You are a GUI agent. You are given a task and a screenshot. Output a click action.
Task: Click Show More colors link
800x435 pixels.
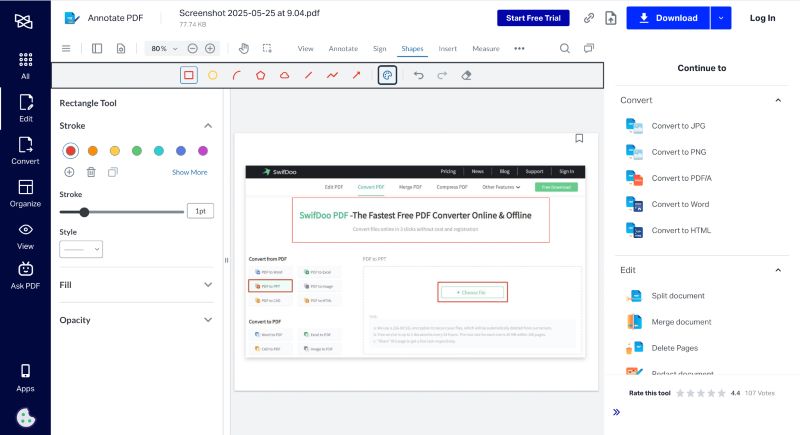click(x=190, y=172)
